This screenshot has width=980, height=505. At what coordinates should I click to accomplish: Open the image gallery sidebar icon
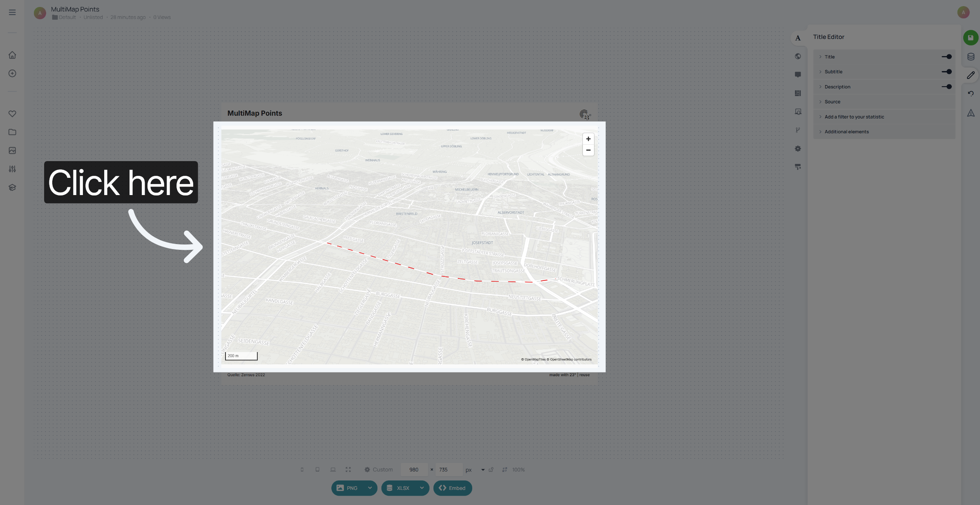coord(12,150)
